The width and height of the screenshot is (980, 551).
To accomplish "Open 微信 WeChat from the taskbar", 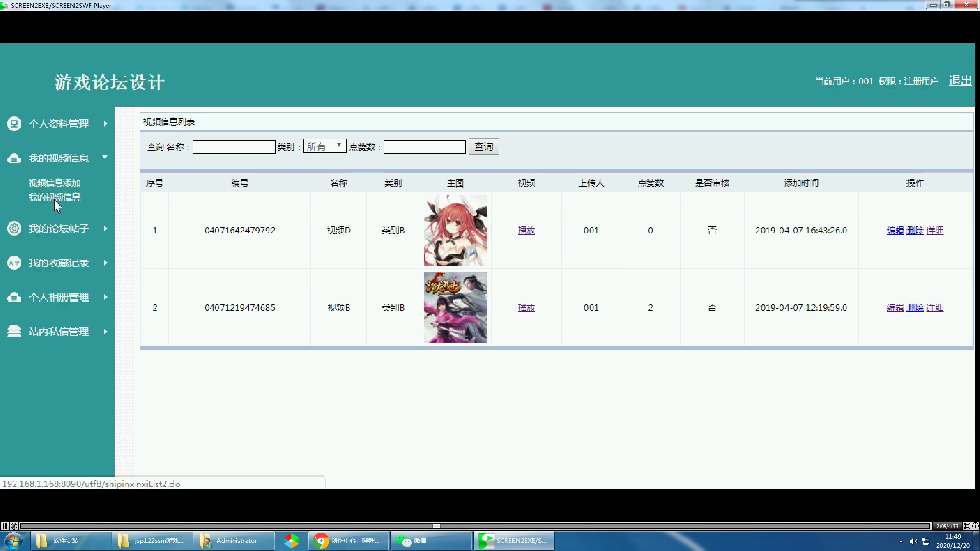I will tap(431, 541).
